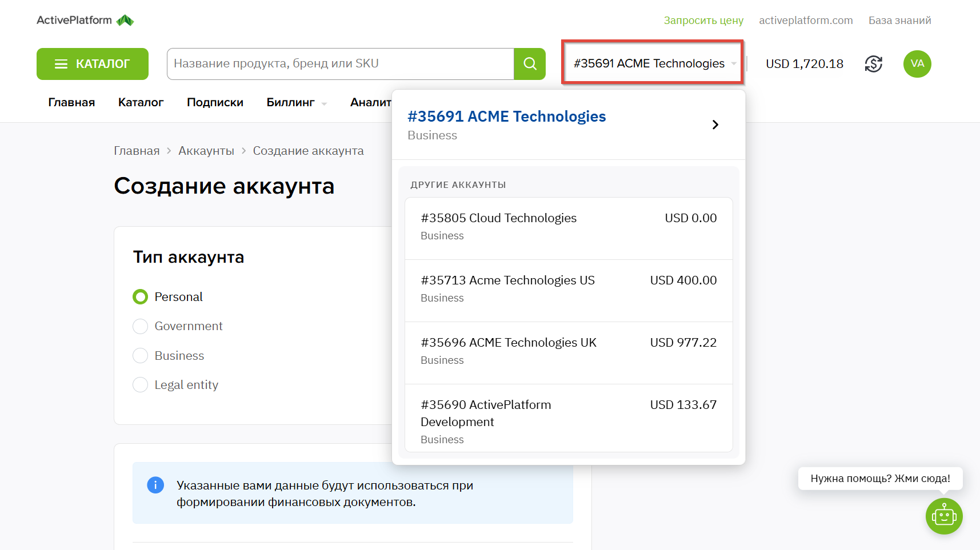The image size is (980, 550).
Task: Click the Аккаунты breadcrumb link
Action: point(206,151)
